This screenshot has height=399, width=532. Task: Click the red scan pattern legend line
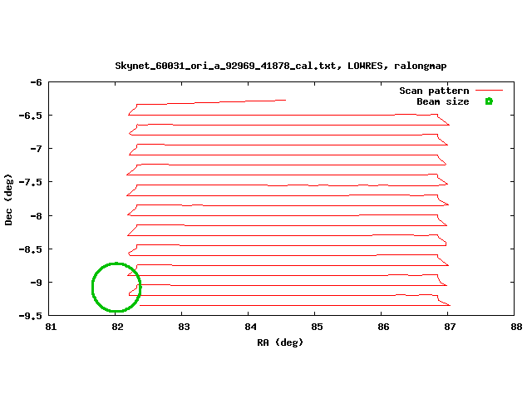click(x=489, y=91)
